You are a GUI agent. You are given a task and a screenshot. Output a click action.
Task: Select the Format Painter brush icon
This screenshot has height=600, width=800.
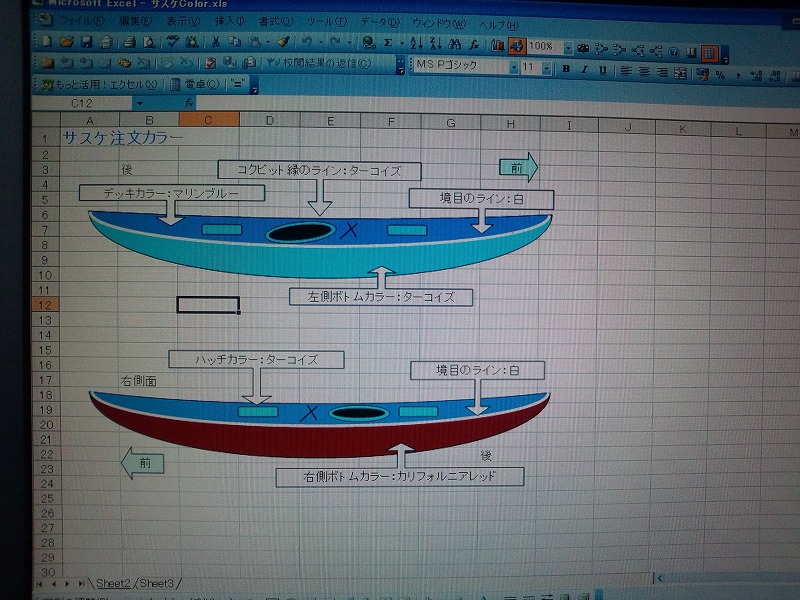click(x=283, y=43)
